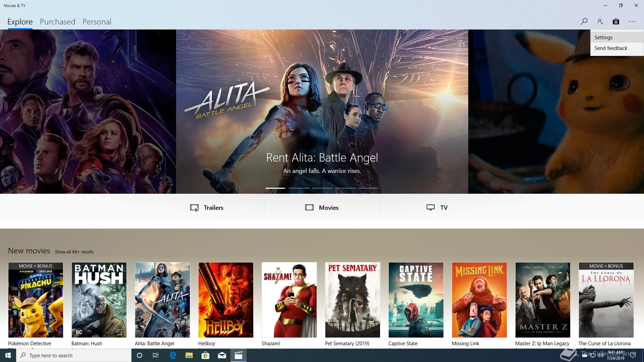Select the second carousel slide indicator

[299, 188]
